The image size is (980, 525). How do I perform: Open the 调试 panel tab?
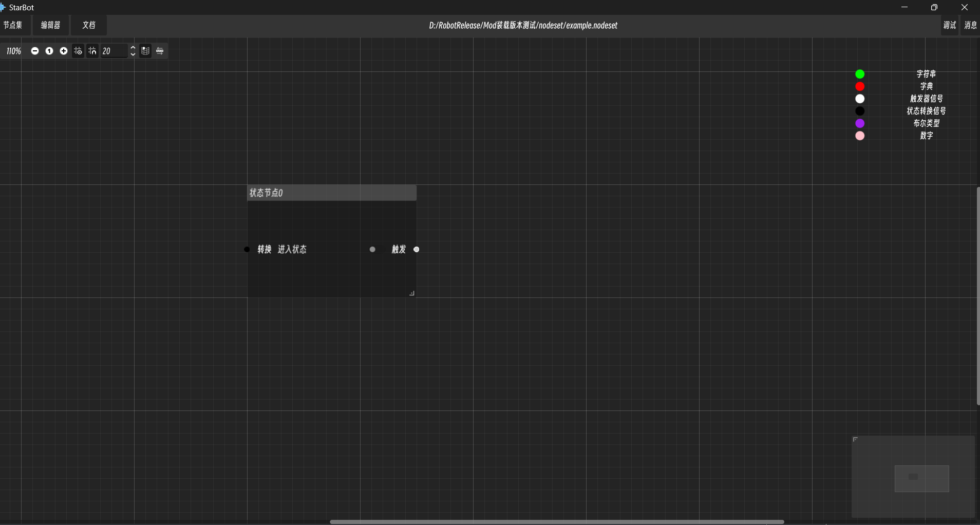point(950,25)
